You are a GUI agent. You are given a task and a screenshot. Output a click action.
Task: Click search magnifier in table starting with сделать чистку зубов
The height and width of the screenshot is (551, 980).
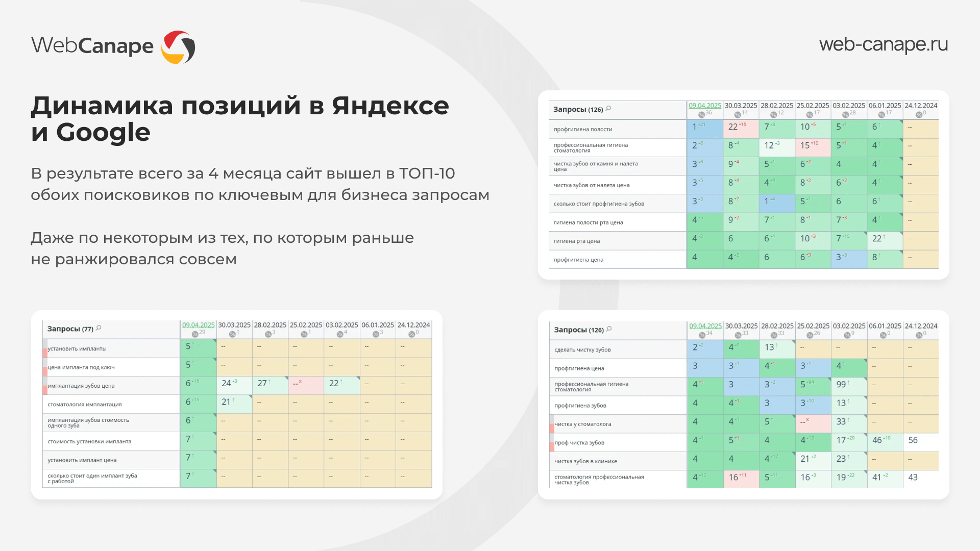click(x=609, y=329)
